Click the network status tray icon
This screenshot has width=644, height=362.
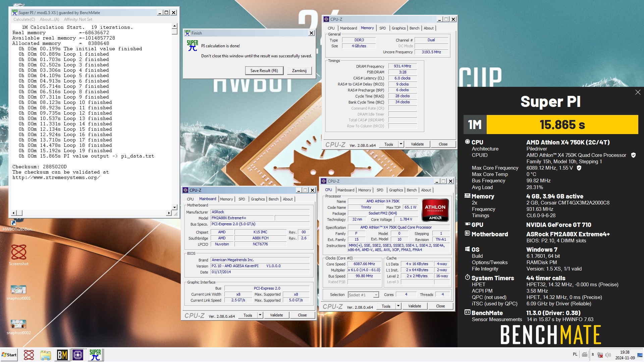coord(600,355)
